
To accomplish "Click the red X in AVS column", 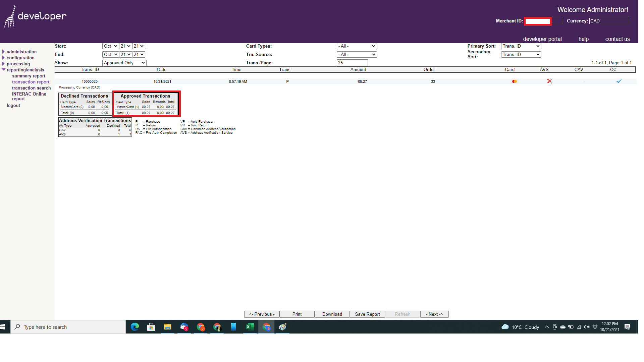I will (x=549, y=81).
